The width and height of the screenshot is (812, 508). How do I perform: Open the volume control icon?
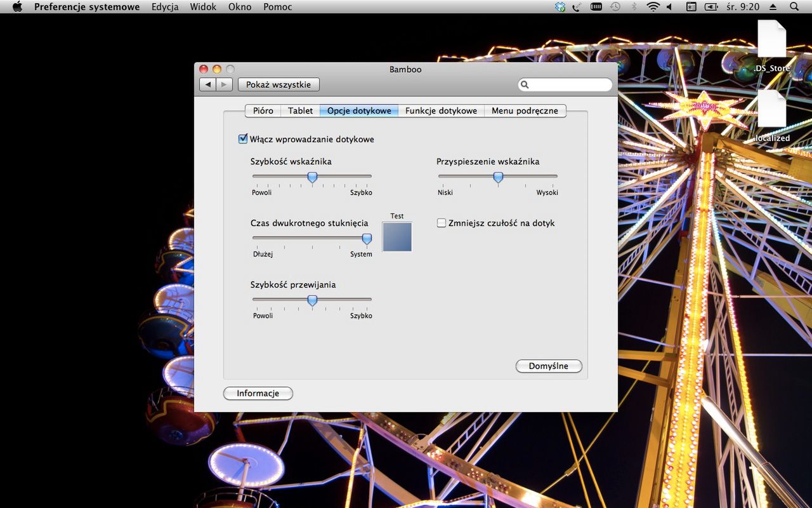tap(670, 7)
